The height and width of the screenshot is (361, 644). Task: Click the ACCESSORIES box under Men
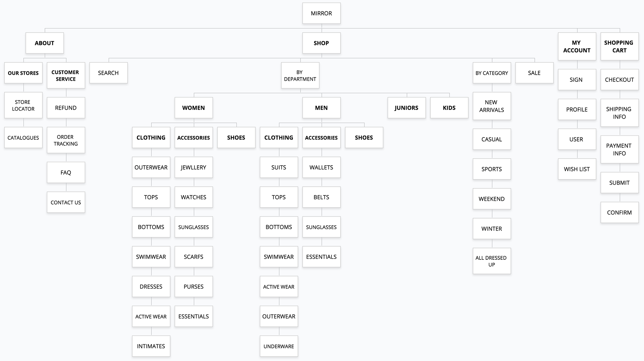(321, 137)
